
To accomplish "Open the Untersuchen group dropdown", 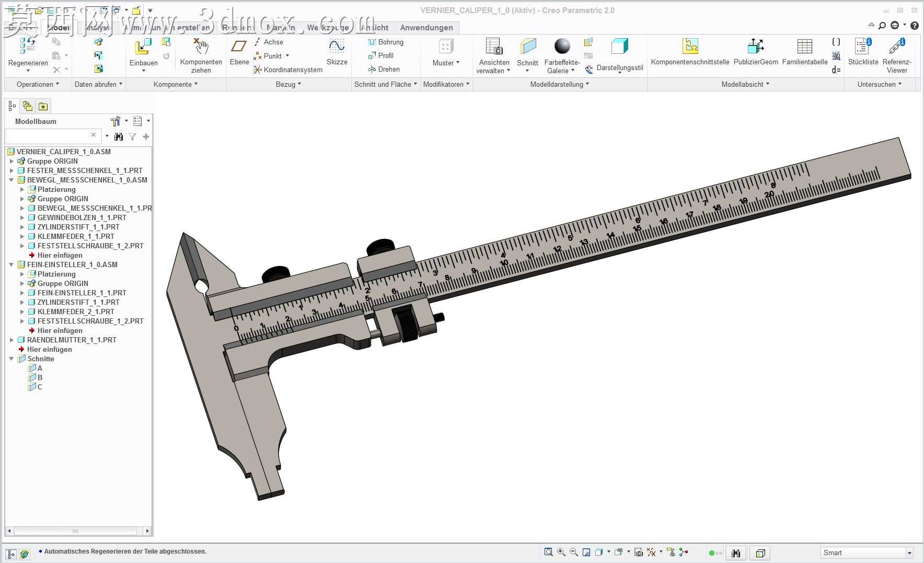I will [x=880, y=84].
